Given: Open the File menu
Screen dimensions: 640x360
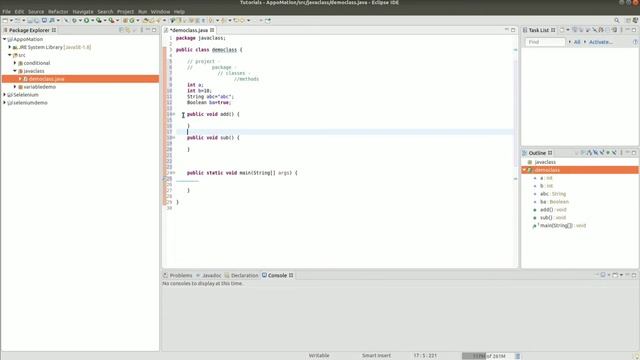Looking at the screenshot, I should pyautogui.click(x=7, y=11).
